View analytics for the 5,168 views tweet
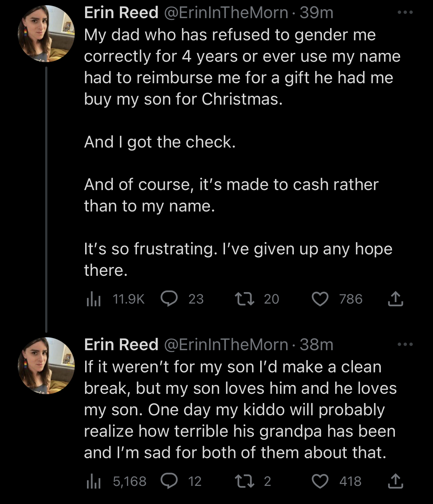Viewport: 433px width, 504px height. tap(94, 481)
